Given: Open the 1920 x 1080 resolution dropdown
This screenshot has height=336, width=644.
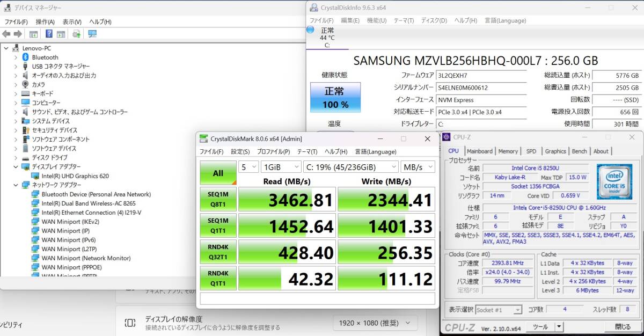Looking at the screenshot, I should coord(375,323).
